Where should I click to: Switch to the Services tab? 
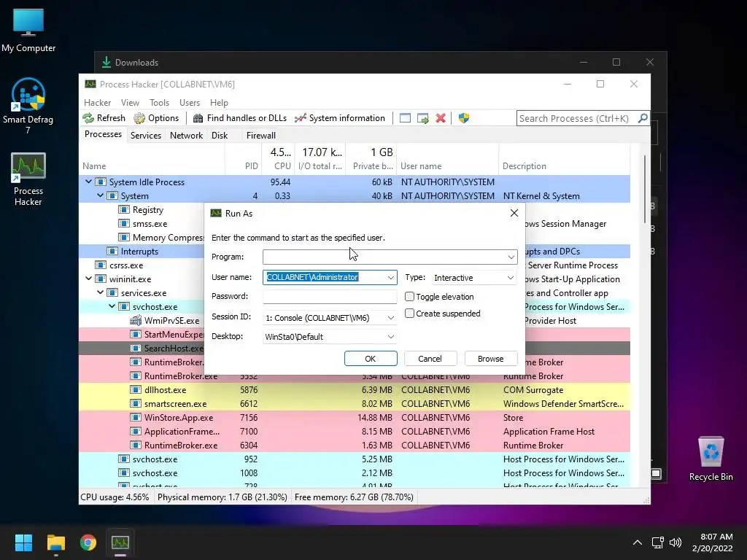146,135
